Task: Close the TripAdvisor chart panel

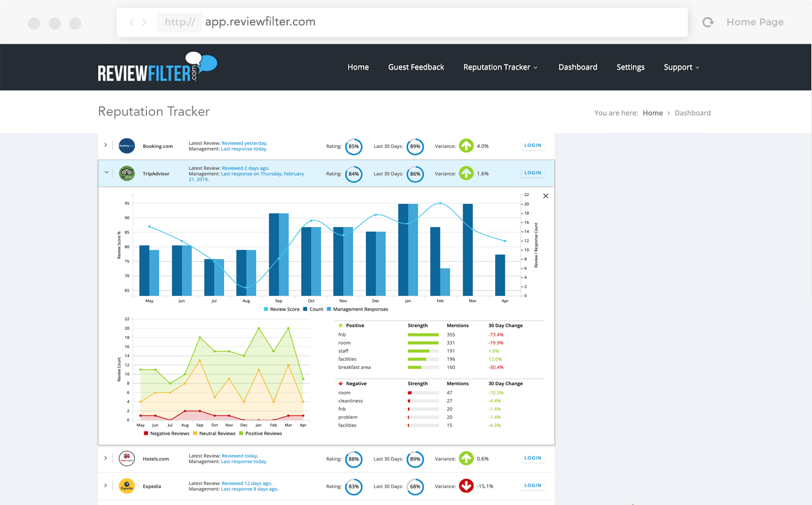Action: click(x=546, y=196)
